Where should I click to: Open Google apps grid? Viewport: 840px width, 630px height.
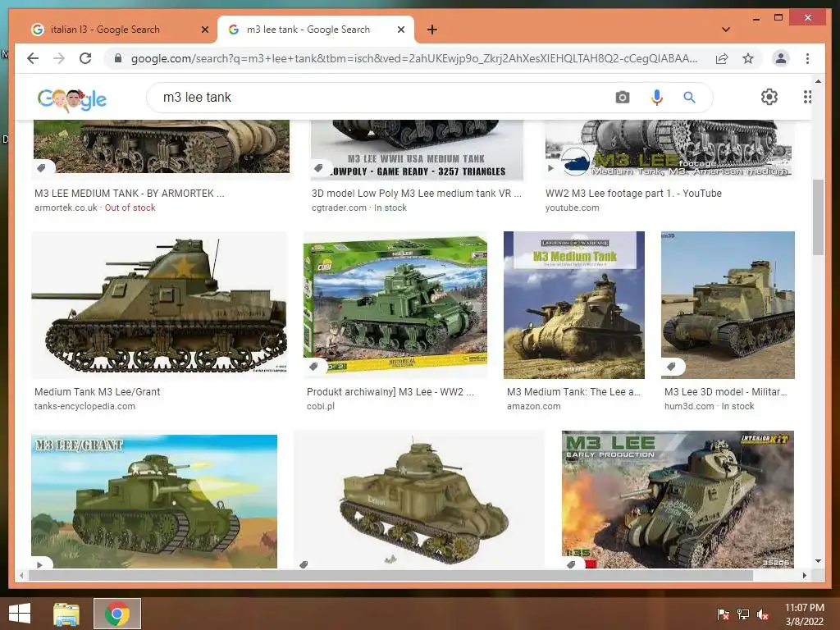pos(807,97)
